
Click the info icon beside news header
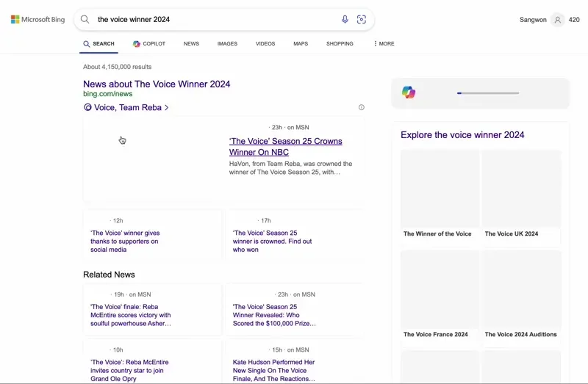(x=361, y=107)
